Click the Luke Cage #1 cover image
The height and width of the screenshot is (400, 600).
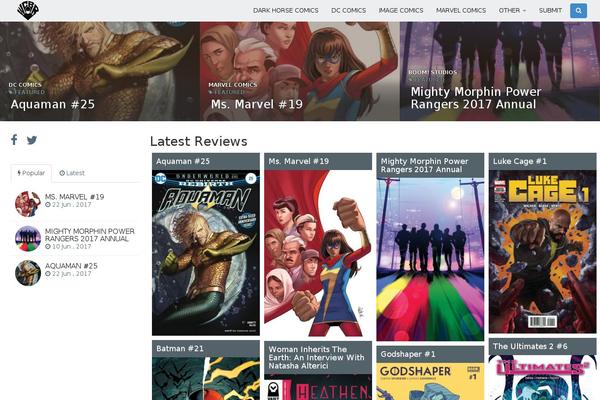[x=543, y=251]
